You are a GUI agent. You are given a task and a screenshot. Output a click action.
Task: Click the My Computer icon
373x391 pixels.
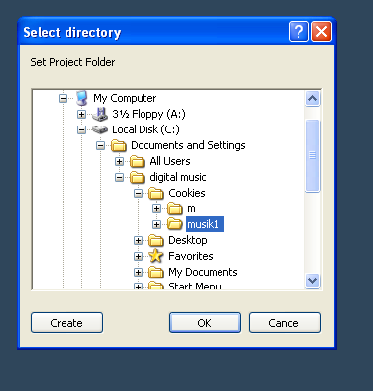[x=82, y=98]
